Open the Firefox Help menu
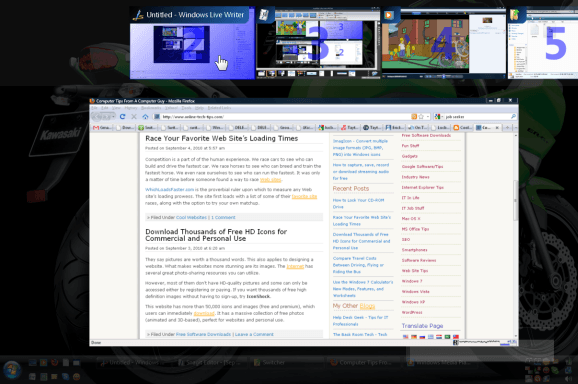Screen dimensions: 578x384 pos(199,108)
